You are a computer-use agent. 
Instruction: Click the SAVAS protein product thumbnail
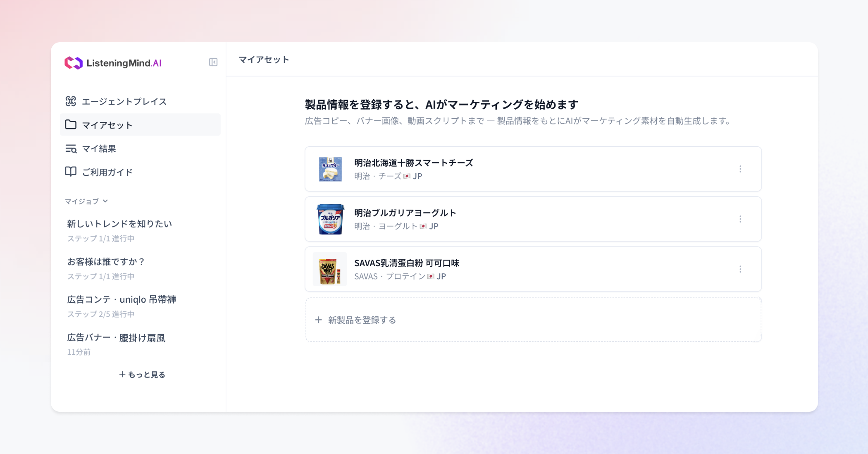tap(330, 269)
